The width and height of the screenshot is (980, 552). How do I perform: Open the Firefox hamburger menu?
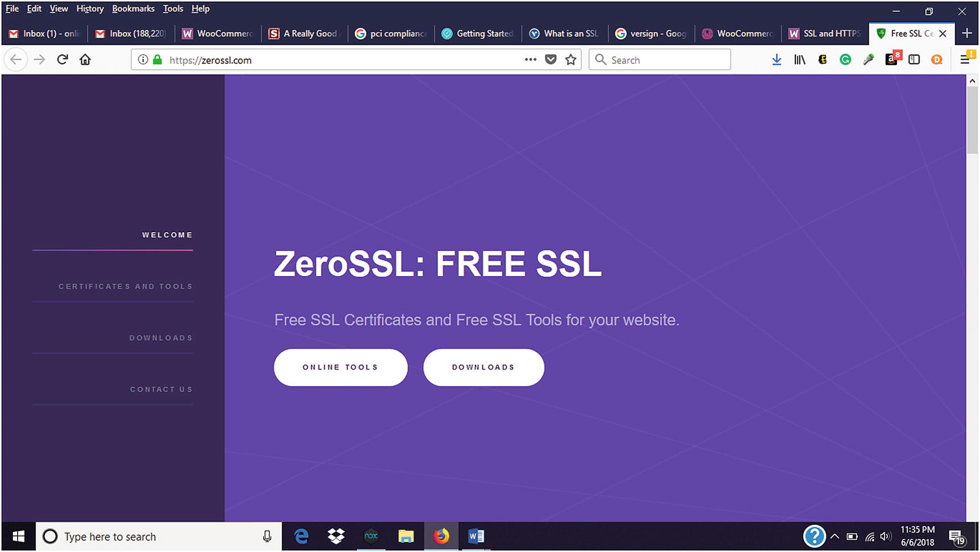pyautogui.click(x=965, y=60)
